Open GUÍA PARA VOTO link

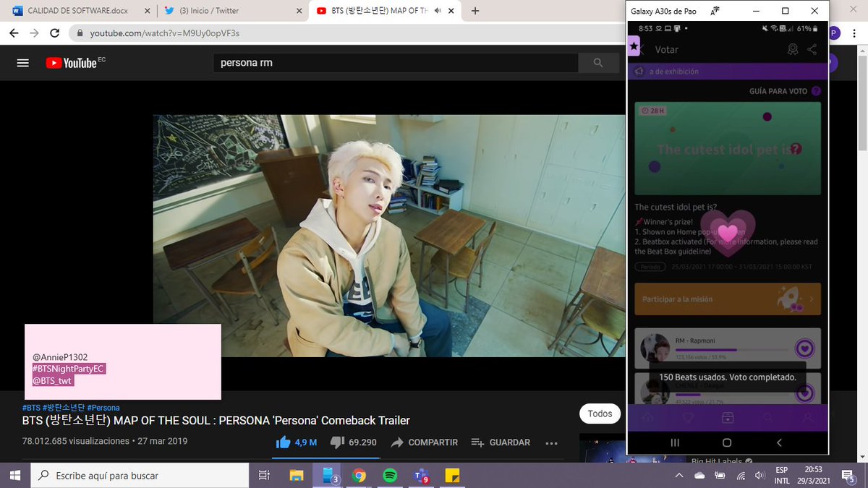pos(778,91)
